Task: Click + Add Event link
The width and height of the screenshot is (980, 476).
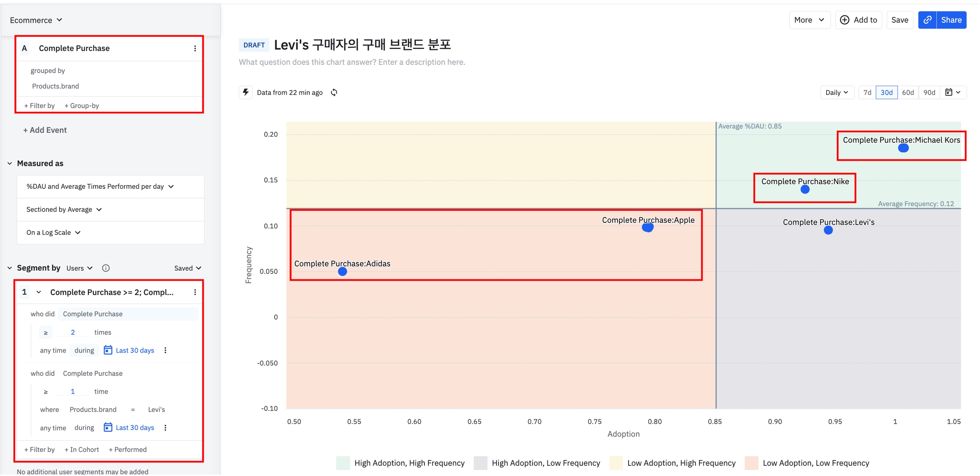Action: [x=45, y=130]
